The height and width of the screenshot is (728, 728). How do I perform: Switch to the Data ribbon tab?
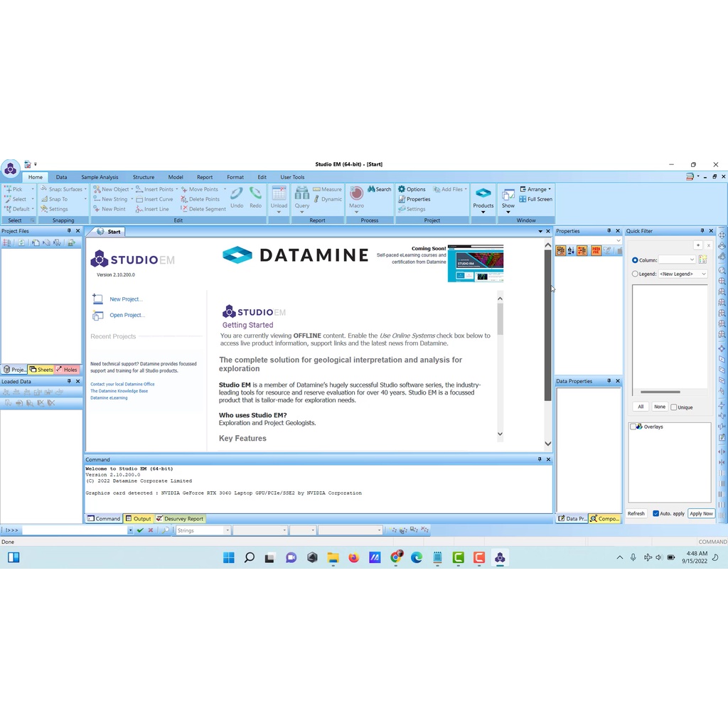pos(61,177)
